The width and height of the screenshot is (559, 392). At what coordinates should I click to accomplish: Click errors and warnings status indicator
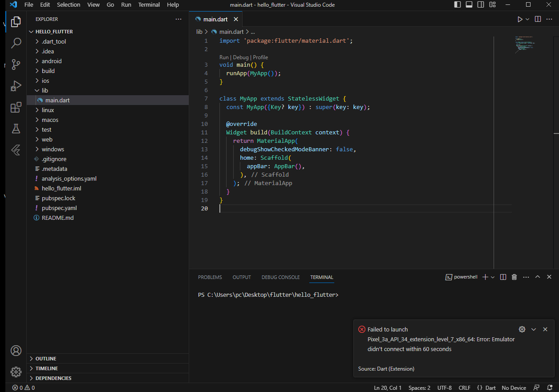point(24,388)
